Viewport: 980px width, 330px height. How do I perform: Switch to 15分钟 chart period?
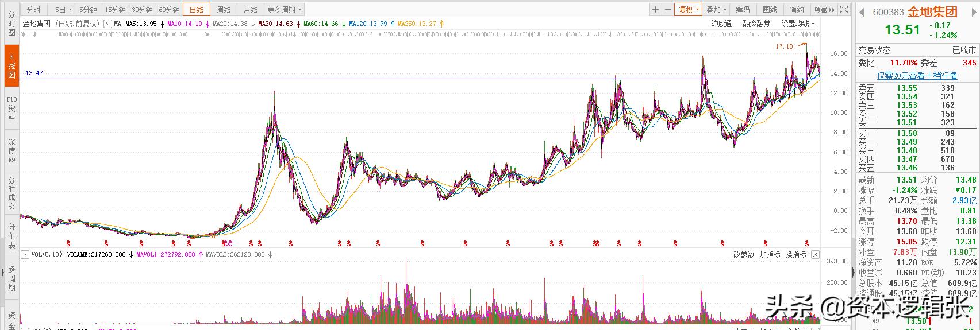click(116, 10)
